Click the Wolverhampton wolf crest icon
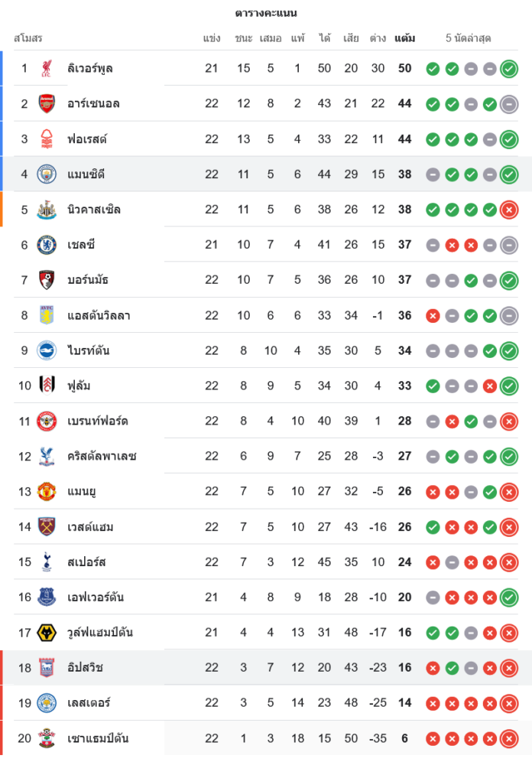532x765 pixels. tap(47, 633)
